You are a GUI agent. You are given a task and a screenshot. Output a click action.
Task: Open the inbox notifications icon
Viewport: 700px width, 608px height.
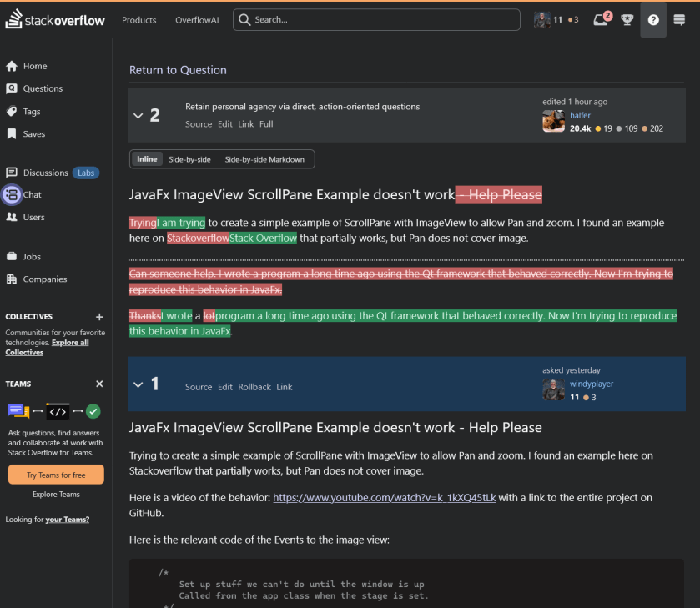601,20
